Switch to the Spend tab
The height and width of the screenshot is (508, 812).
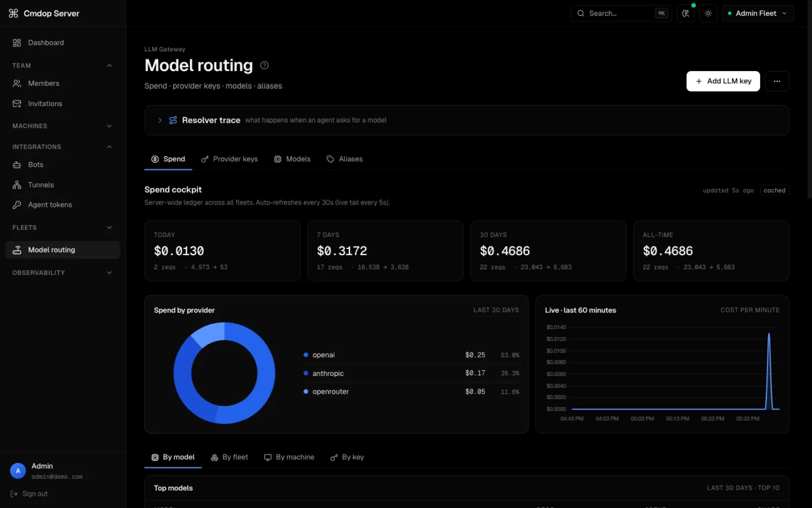(168, 159)
